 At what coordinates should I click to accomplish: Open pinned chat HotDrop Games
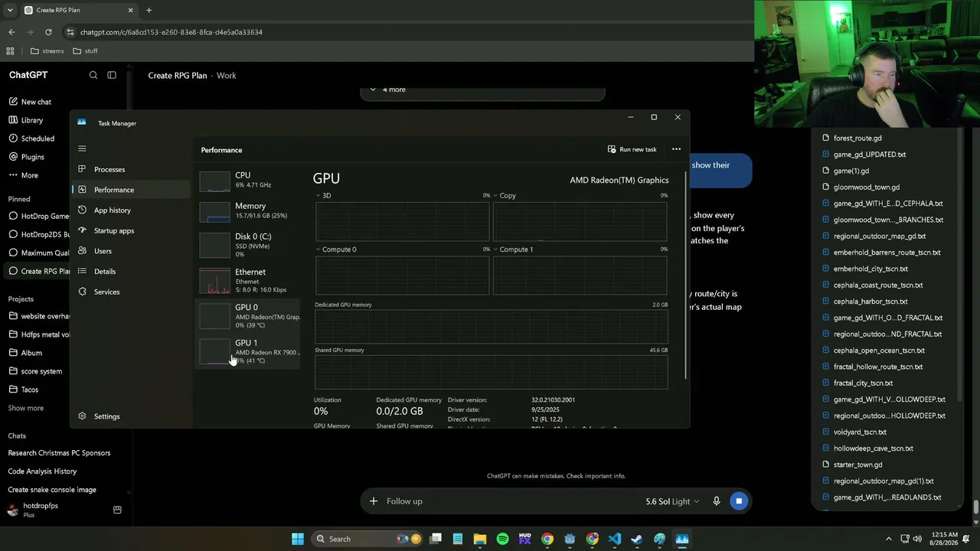pyautogui.click(x=38, y=216)
